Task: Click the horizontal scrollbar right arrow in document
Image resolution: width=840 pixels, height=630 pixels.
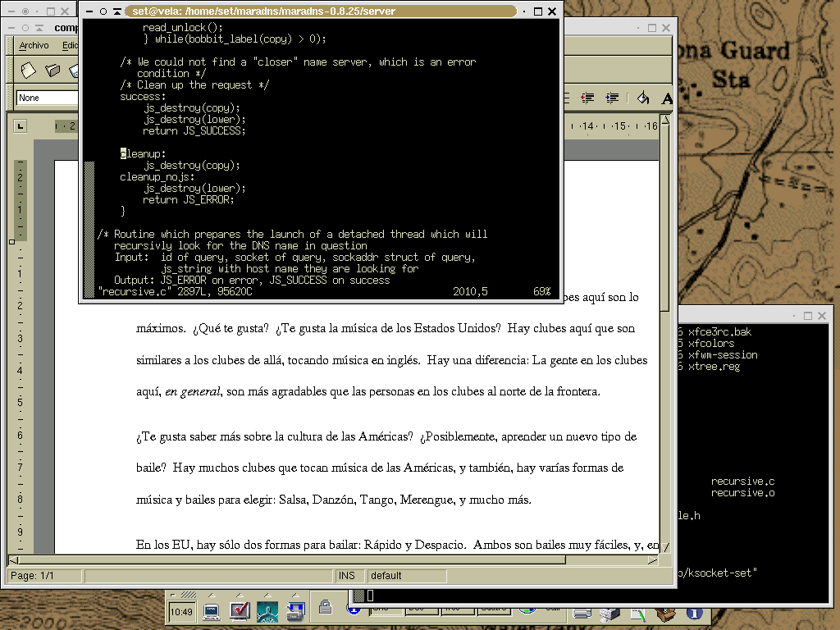Action: 652,560
